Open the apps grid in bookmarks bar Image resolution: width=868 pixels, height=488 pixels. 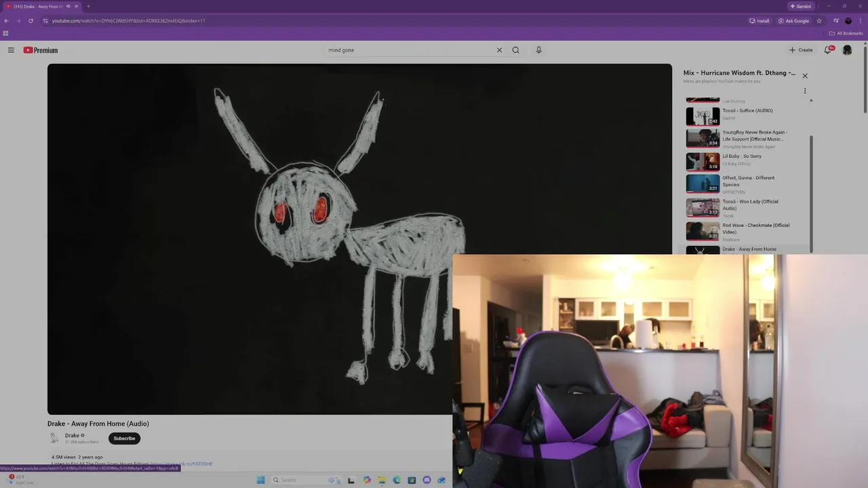click(x=5, y=33)
